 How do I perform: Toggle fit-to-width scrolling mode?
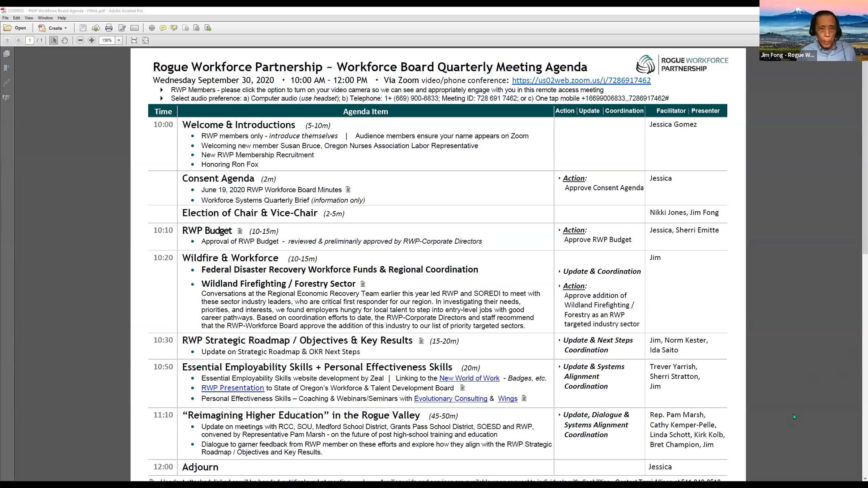click(134, 40)
